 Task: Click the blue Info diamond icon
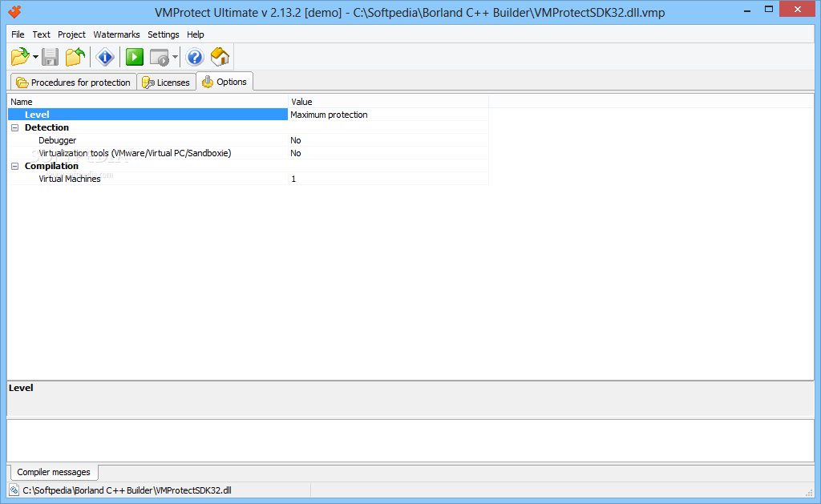point(105,57)
